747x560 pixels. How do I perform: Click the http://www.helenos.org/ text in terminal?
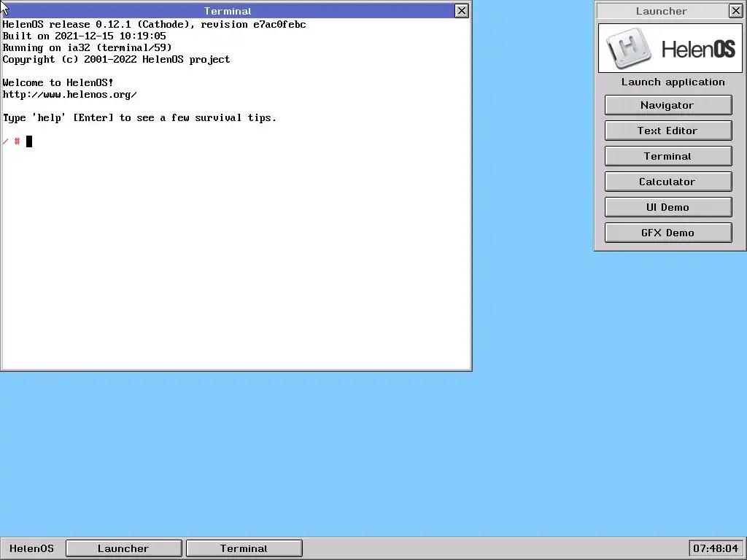pos(69,94)
